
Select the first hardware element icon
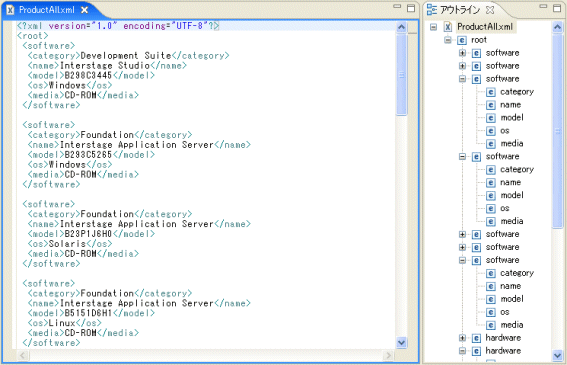(476, 338)
